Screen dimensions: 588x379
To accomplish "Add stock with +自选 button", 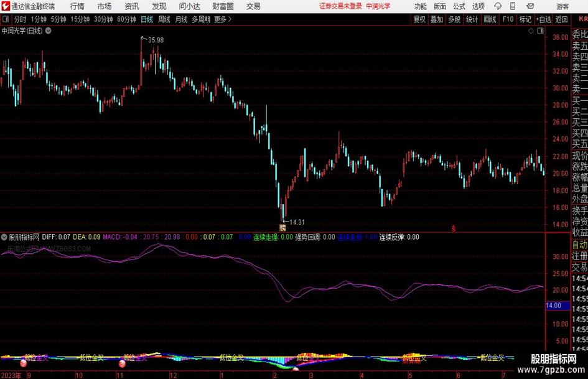I will [543, 19].
